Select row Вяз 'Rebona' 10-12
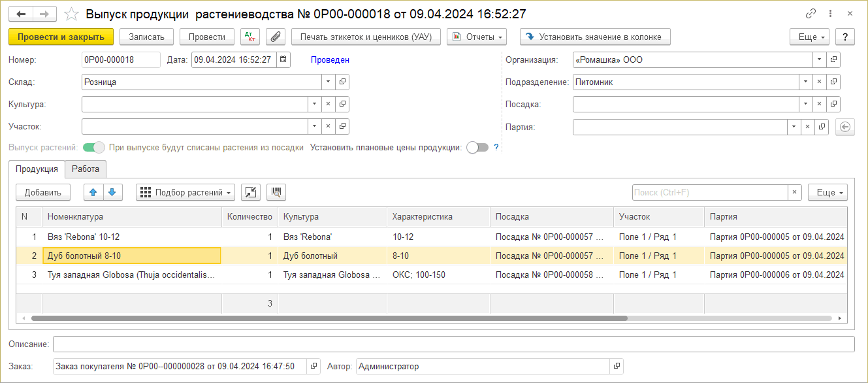The image size is (868, 383). point(431,237)
